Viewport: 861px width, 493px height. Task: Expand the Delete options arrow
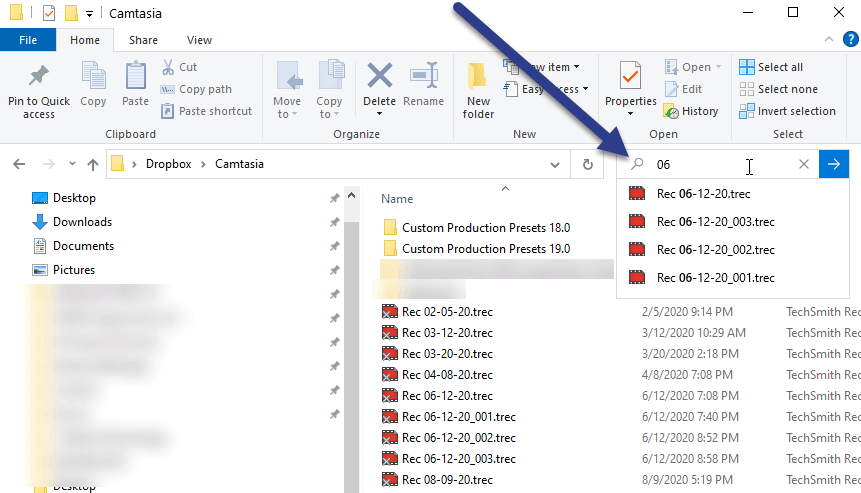[379, 114]
